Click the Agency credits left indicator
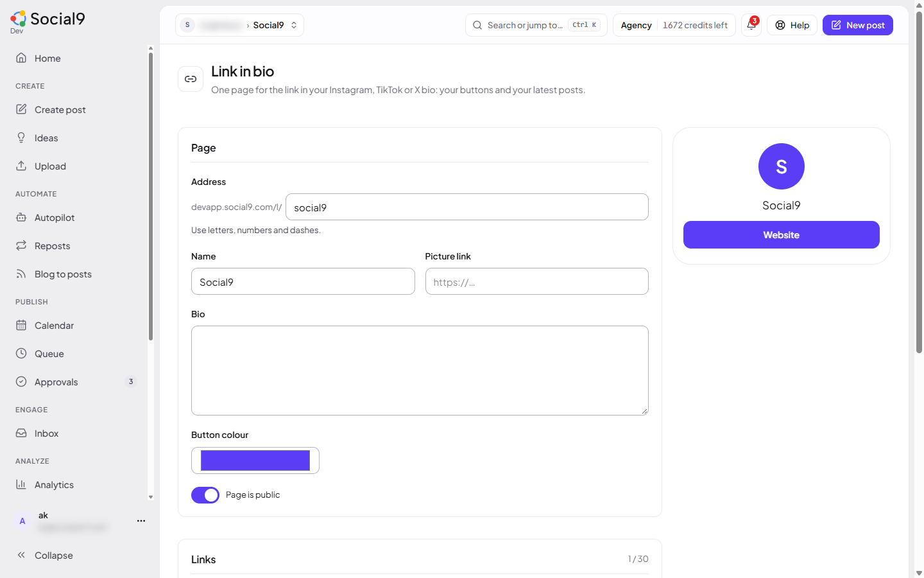The width and height of the screenshot is (924, 578). click(x=674, y=25)
